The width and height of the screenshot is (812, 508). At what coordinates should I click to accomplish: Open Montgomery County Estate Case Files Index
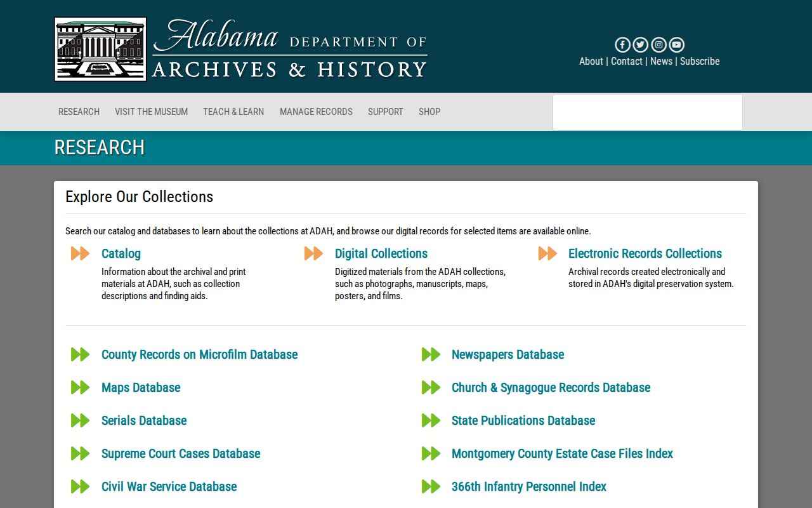[562, 453]
